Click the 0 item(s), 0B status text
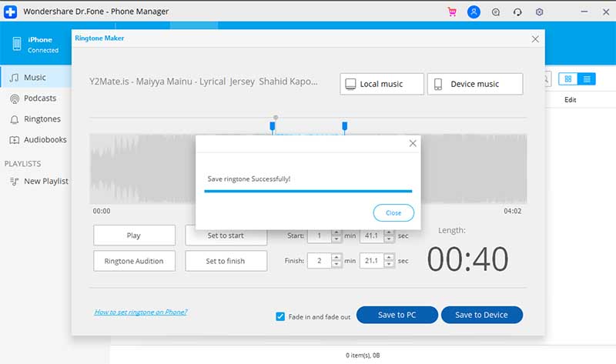The height and width of the screenshot is (364, 616). tap(363, 356)
